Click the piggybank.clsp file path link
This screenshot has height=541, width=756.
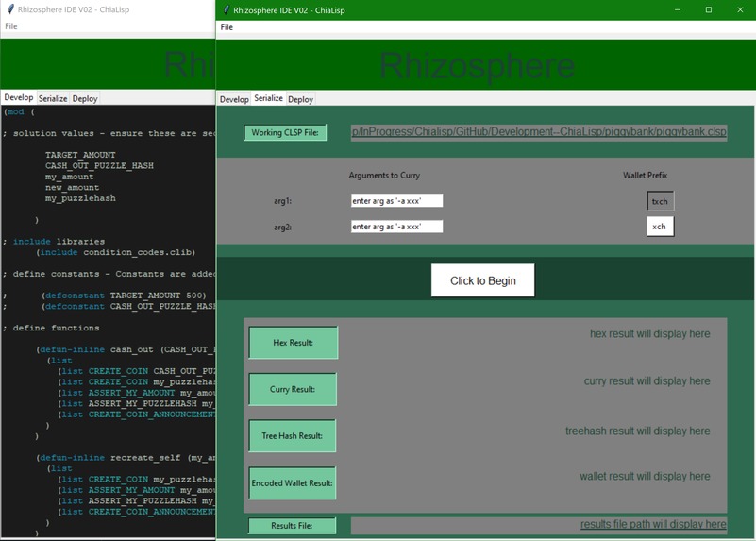(539, 132)
